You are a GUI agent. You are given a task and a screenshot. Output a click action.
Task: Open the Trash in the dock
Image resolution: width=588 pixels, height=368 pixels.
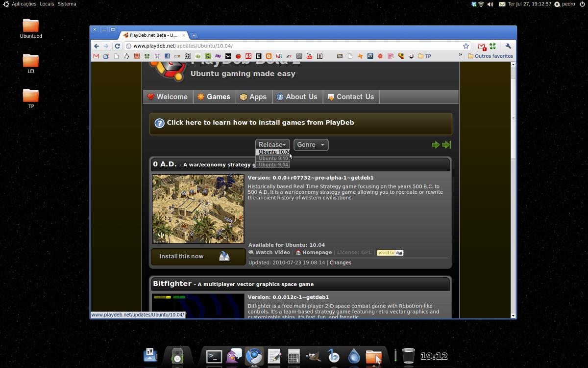pyautogui.click(x=408, y=356)
